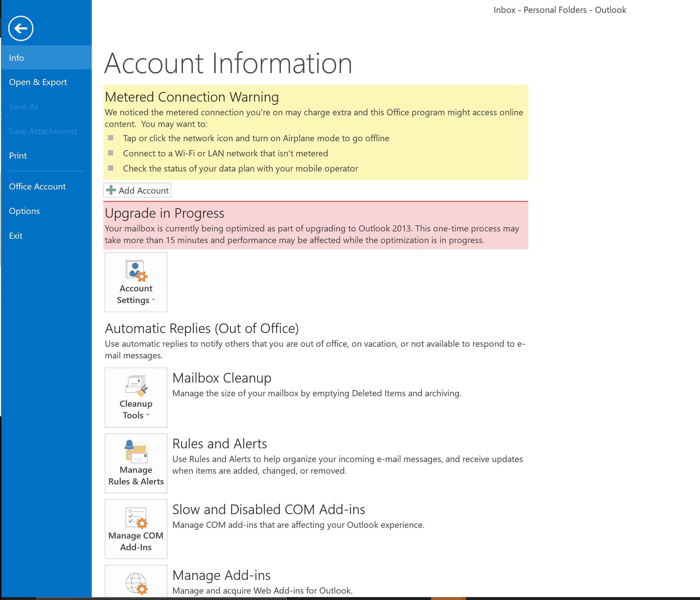Viewport: 700px width, 600px height.
Task: Expand the Account Settings dropdown arrow
Action: [x=154, y=300]
